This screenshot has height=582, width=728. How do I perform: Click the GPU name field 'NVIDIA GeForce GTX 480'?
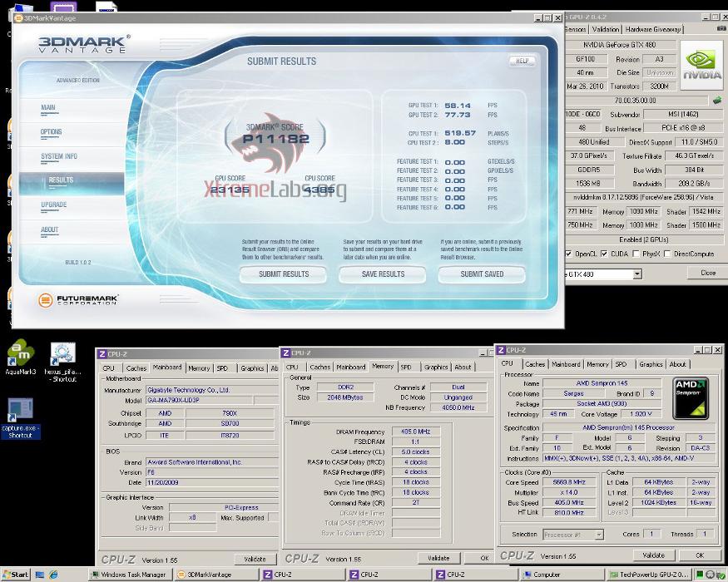pos(622,45)
